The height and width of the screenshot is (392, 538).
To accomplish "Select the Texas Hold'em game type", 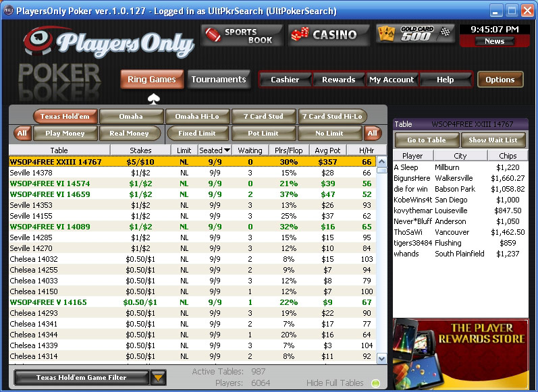I will tap(65, 116).
